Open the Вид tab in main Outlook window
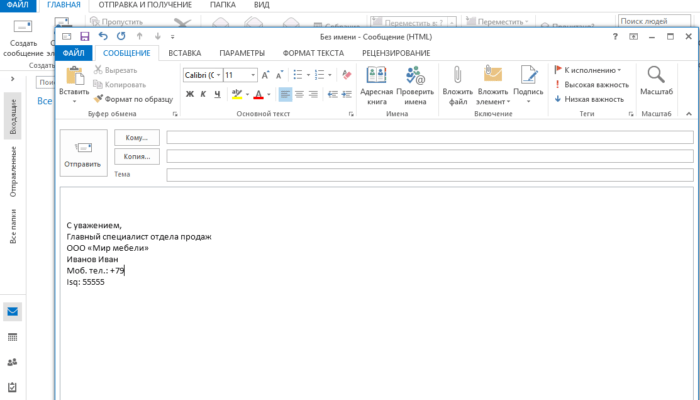This screenshot has height=400, width=700. pos(262,5)
